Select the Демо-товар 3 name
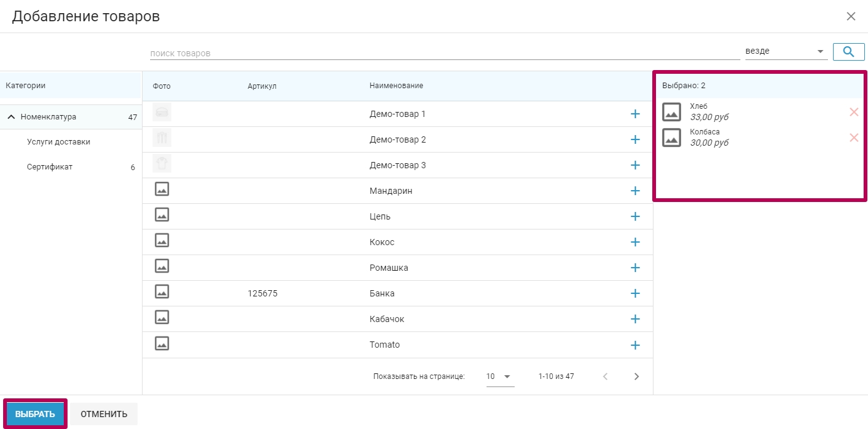 tap(398, 165)
